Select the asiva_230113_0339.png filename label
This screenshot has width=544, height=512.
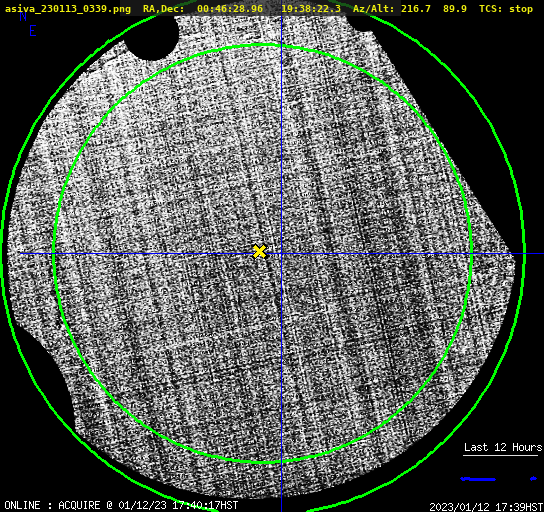pyautogui.click(x=68, y=9)
